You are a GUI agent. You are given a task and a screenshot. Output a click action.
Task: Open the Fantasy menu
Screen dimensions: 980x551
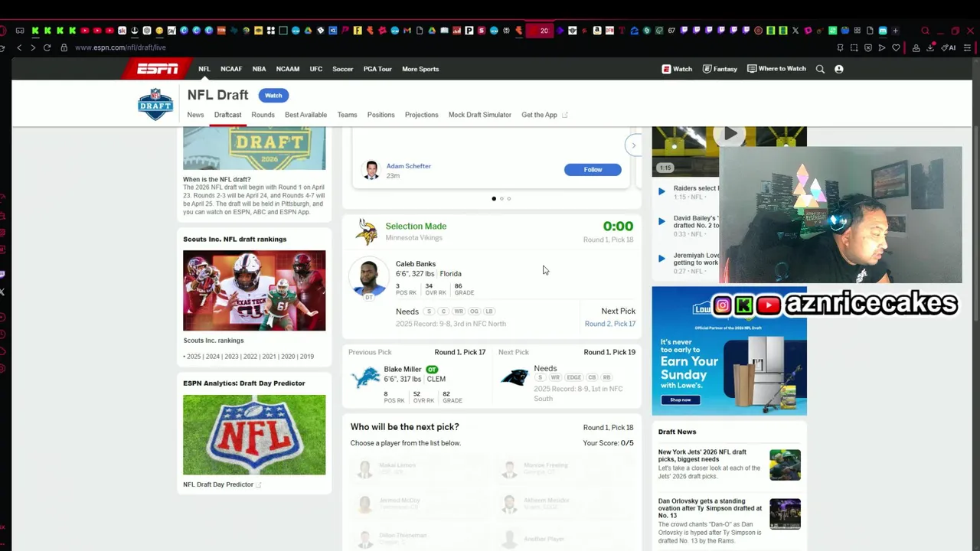pyautogui.click(x=720, y=69)
